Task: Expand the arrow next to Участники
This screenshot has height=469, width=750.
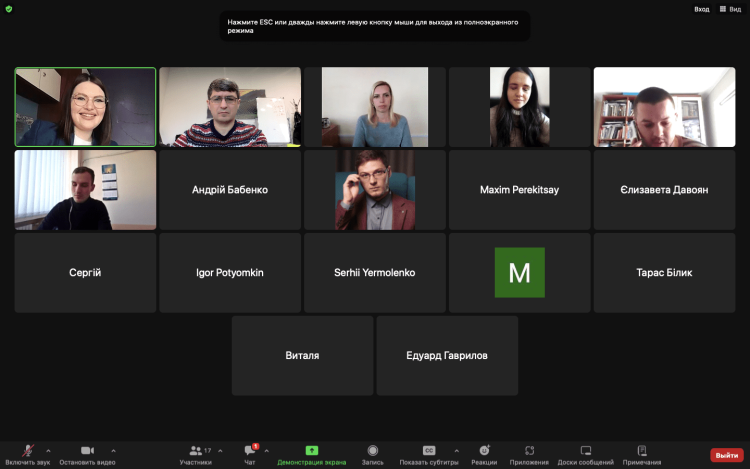Action: tap(220, 451)
